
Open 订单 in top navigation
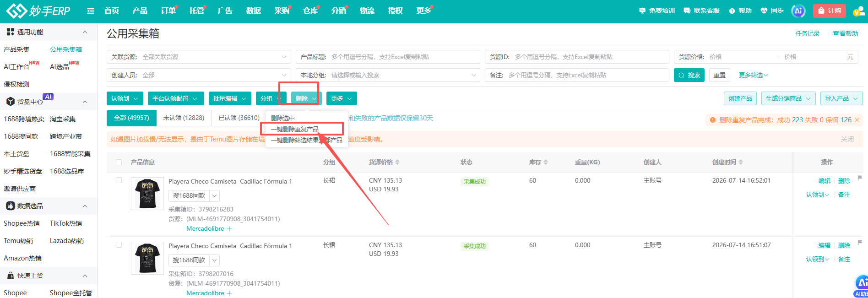tap(168, 11)
